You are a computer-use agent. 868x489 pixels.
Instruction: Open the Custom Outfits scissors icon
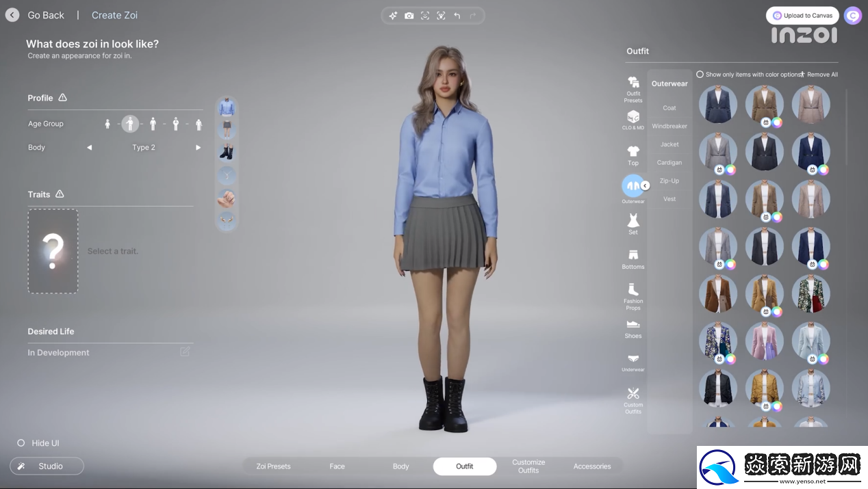click(633, 399)
